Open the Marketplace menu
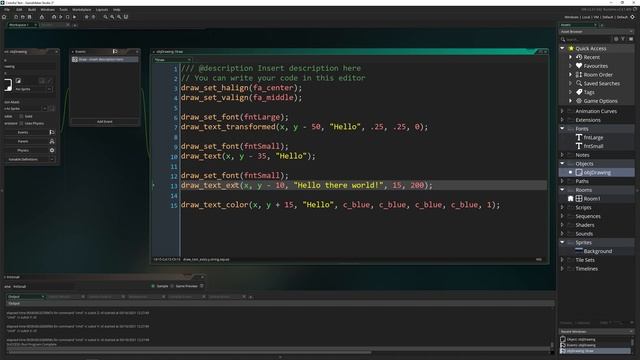 pyautogui.click(x=82, y=9)
